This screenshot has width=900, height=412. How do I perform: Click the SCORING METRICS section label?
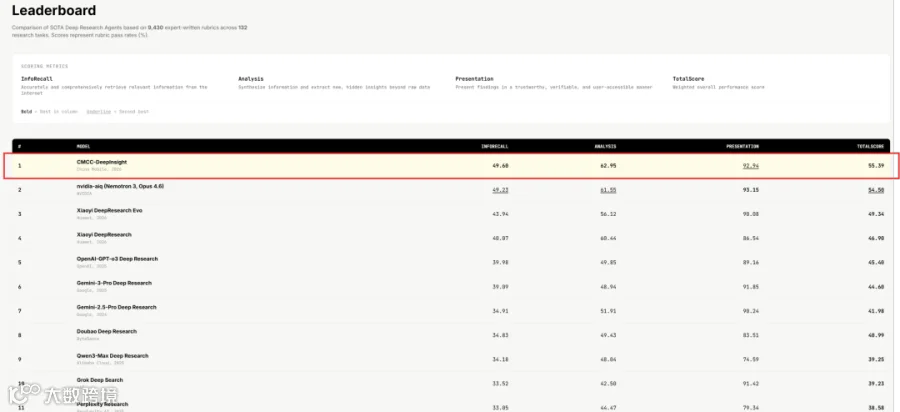click(x=44, y=66)
